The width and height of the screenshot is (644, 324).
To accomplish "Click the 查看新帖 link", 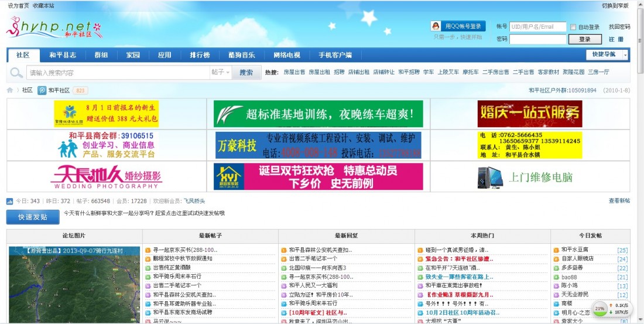I will click(619, 200).
